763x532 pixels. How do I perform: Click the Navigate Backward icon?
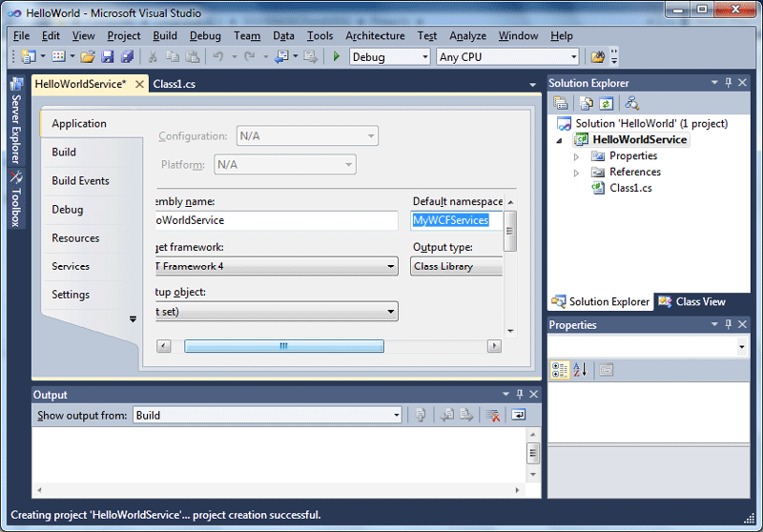281,57
